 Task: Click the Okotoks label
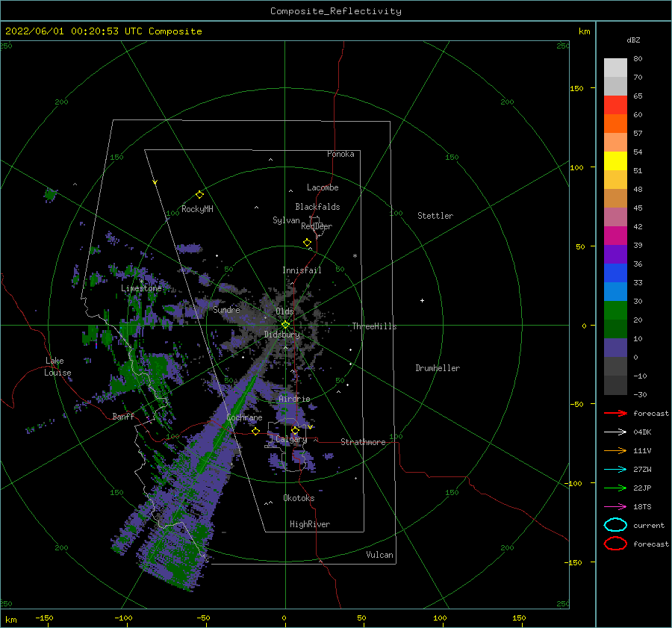[299, 498]
